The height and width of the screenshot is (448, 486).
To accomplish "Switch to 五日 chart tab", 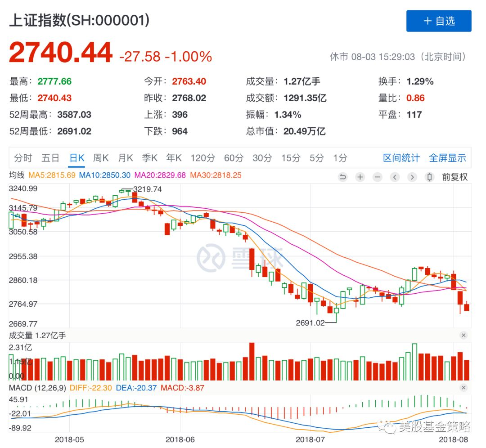I will tap(50, 158).
